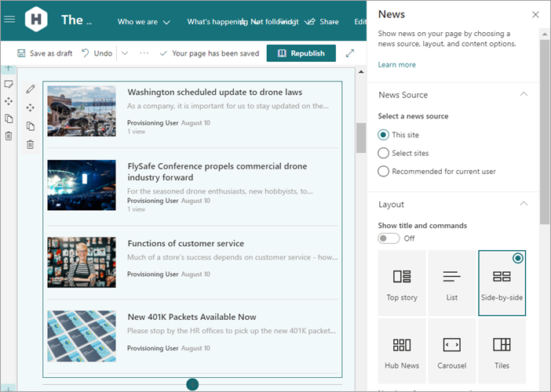Delete the news web part
This screenshot has height=392, width=551.
coord(31,144)
